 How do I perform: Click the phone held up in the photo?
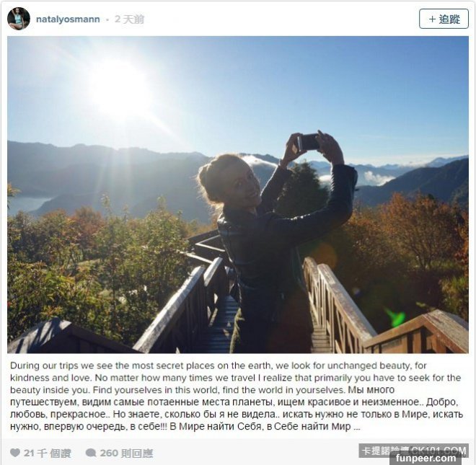(x=307, y=142)
